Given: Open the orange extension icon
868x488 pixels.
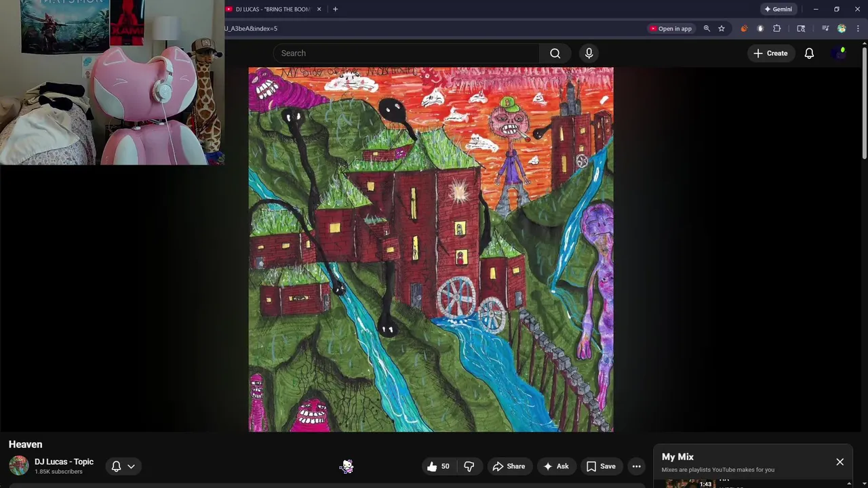Looking at the screenshot, I should click(x=744, y=28).
